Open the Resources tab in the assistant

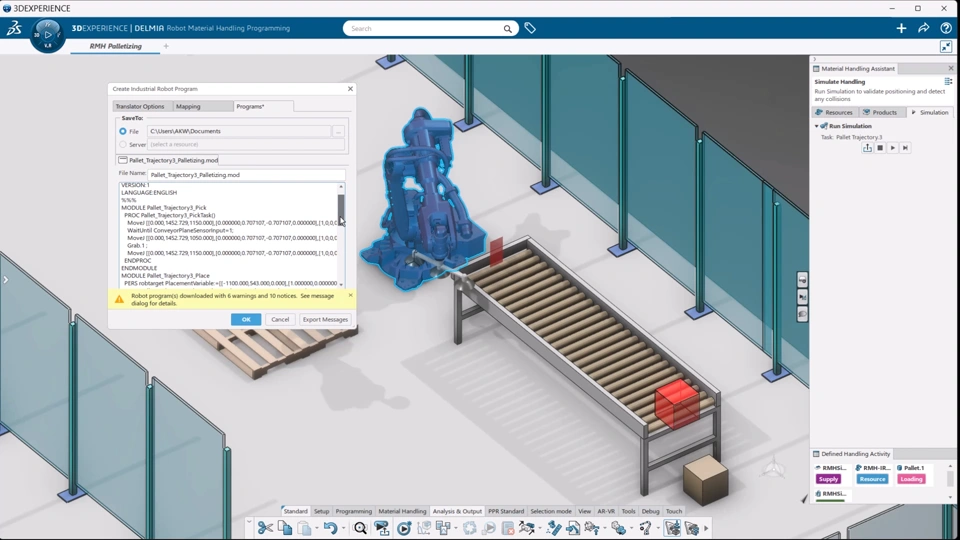click(834, 113)
